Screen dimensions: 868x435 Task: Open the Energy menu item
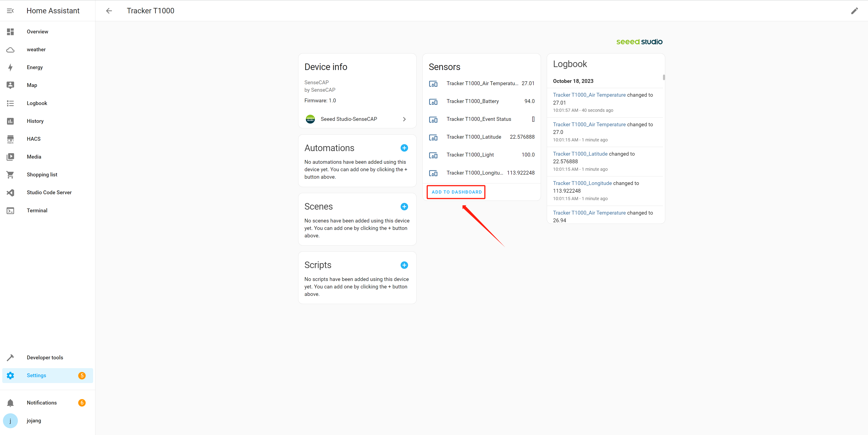tap(47, 67)
